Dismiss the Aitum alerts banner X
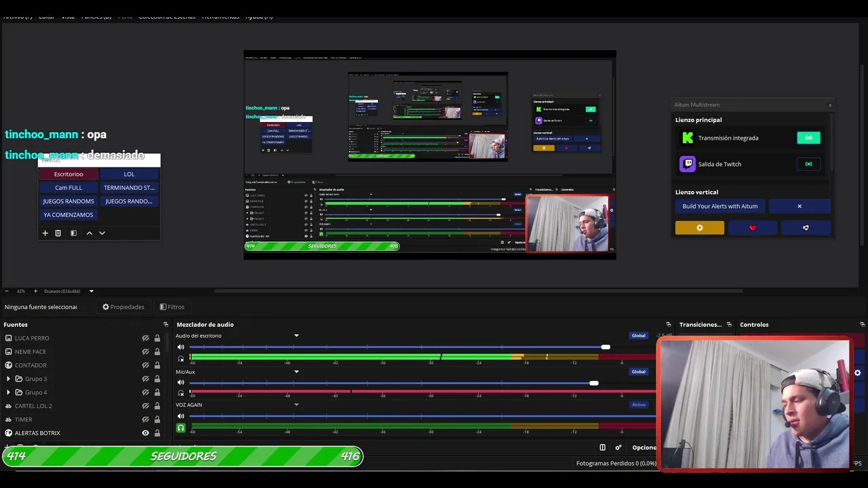868x488 pixels. coord(800,206)
